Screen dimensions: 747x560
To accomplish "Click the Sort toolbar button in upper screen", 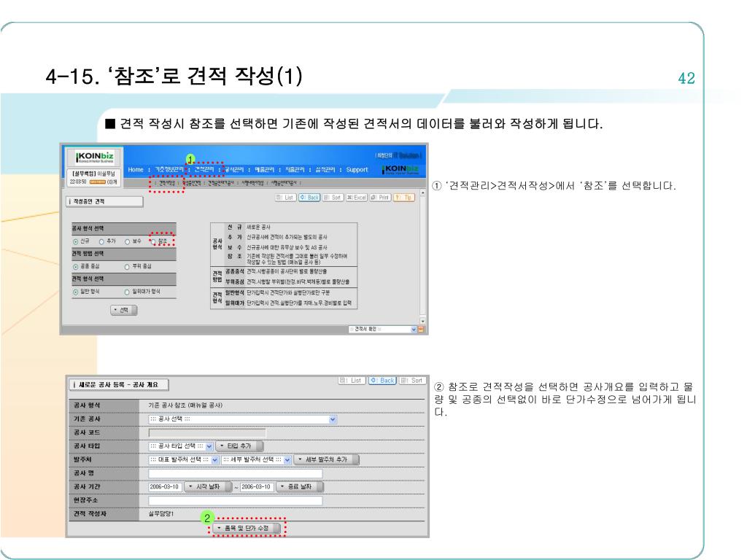I will 333,198.
